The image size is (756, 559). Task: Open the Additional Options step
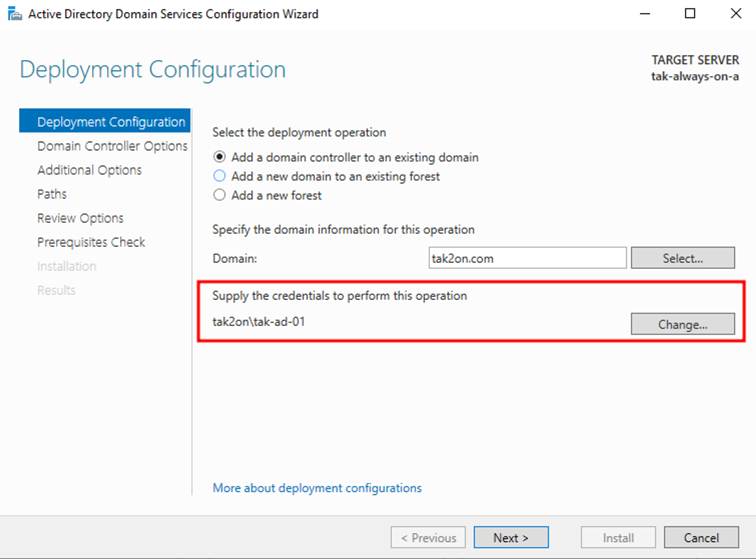(x=90, y=170)
